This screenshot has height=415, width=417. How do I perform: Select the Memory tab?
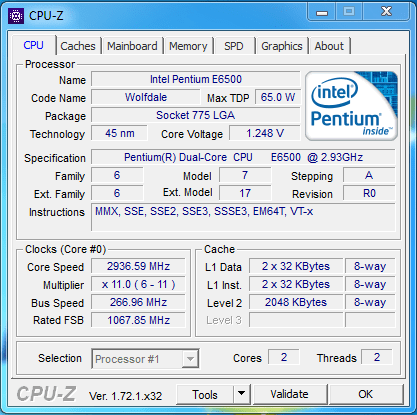188,46
